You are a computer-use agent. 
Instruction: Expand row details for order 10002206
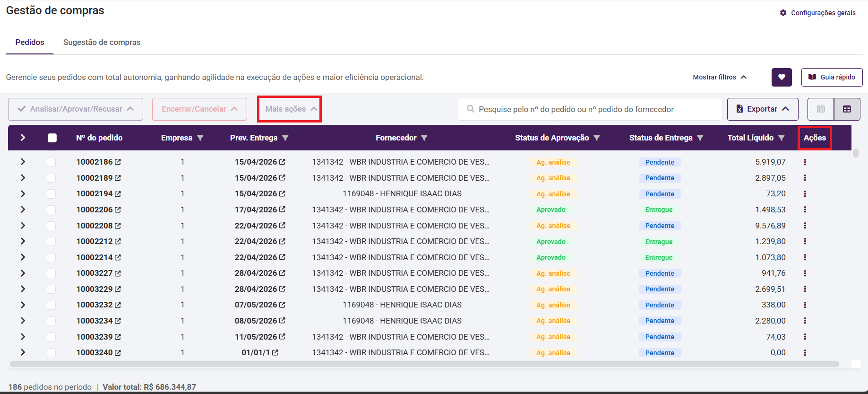[23, 210]
